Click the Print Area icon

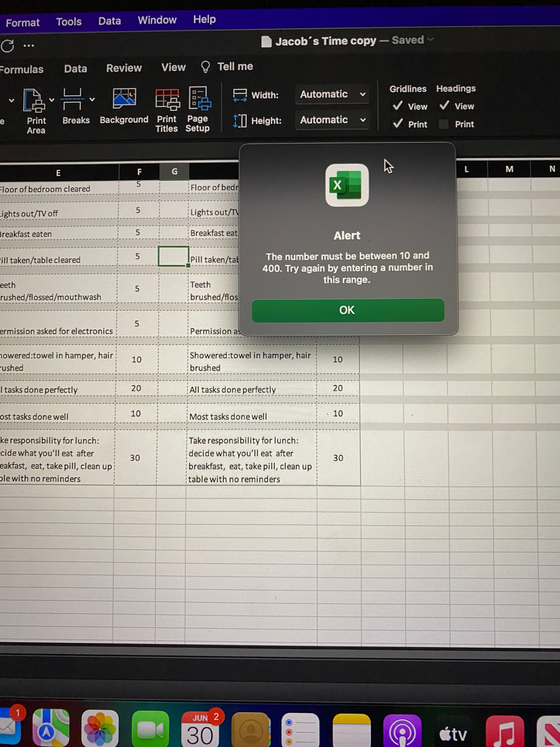34,101
